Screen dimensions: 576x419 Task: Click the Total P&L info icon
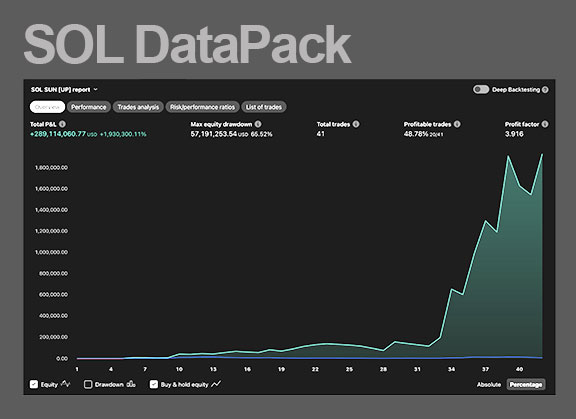point(62,124)
